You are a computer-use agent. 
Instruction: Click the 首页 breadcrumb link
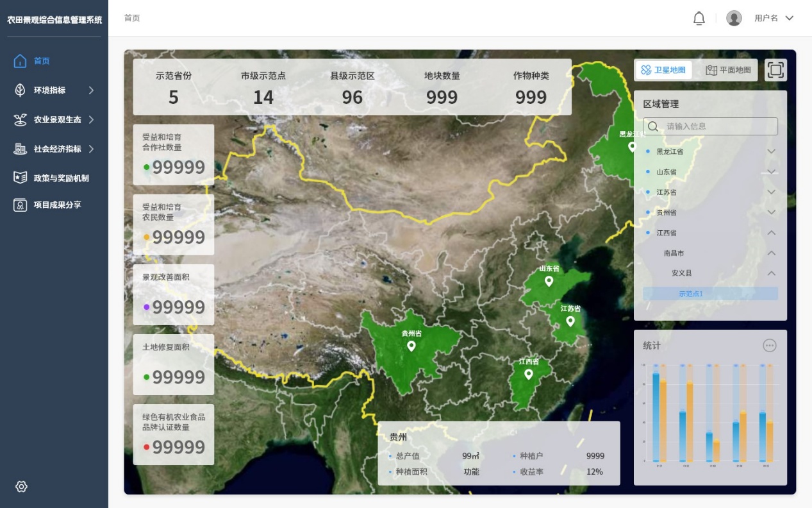(132, 18)
